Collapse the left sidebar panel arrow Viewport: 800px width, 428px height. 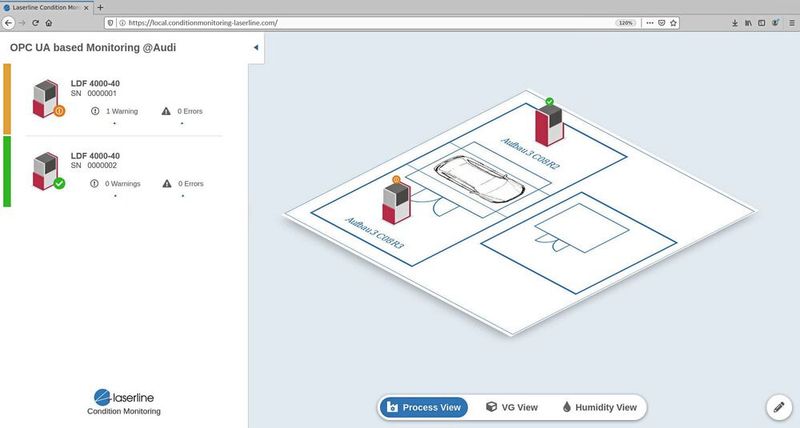(x=255, y=47)
